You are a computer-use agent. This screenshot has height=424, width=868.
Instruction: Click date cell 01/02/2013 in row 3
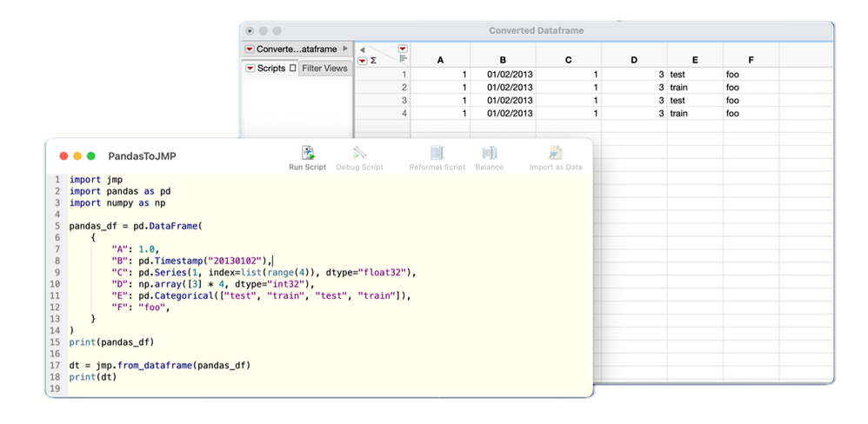[504, 101]
